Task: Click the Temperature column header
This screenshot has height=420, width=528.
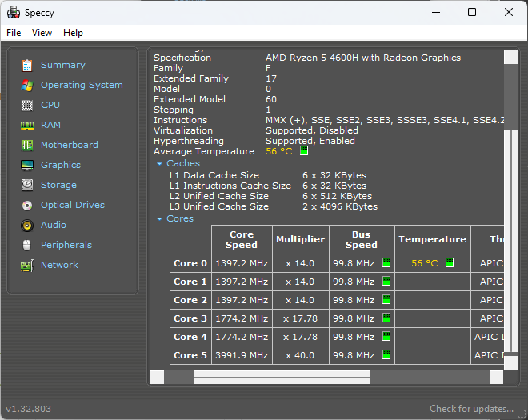Action: (432, 239)
